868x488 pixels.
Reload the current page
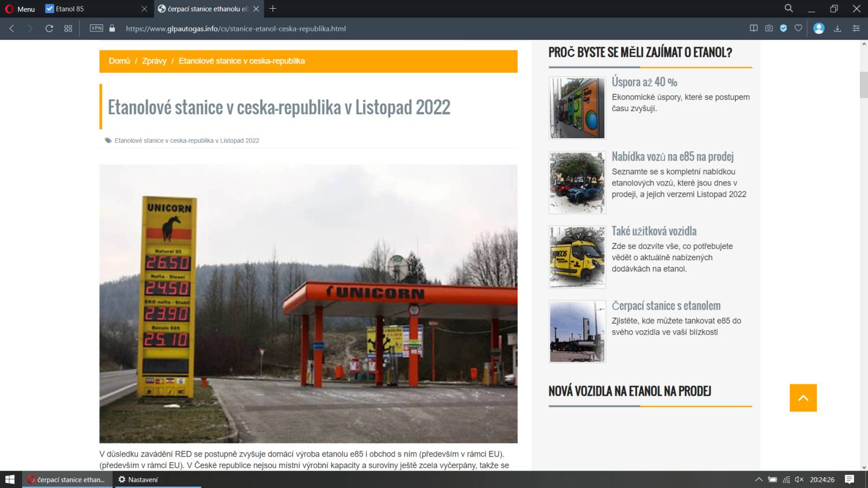click(x=49, y=28)
